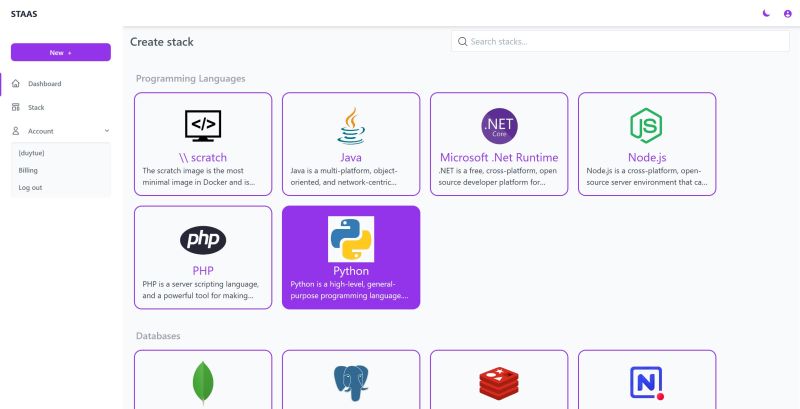This screenshot has width=800, height=409.
Task: Click the search magnifier icon
Action: (x=462, y=41)
